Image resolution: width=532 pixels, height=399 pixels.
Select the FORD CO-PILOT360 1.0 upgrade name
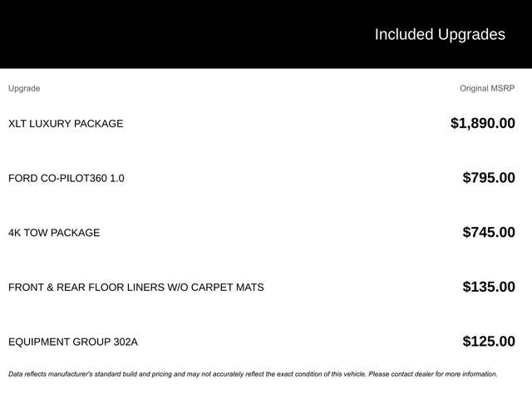click(66, 178)
